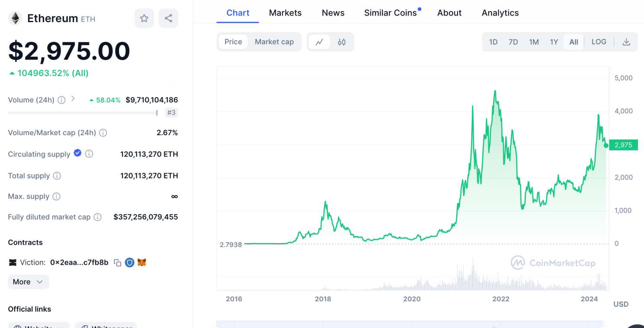Set chart range to All
Screen dimensions: 644x328
point(574,42)
